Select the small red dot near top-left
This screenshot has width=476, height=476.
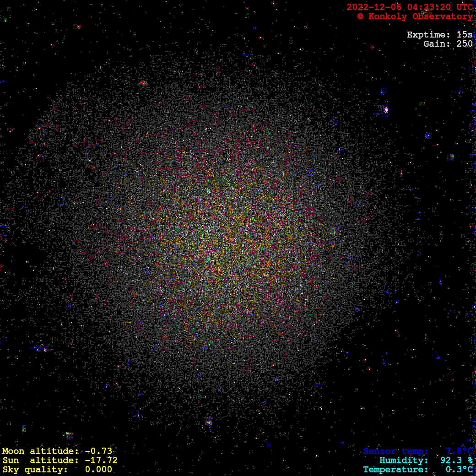(x=78, y=27)
